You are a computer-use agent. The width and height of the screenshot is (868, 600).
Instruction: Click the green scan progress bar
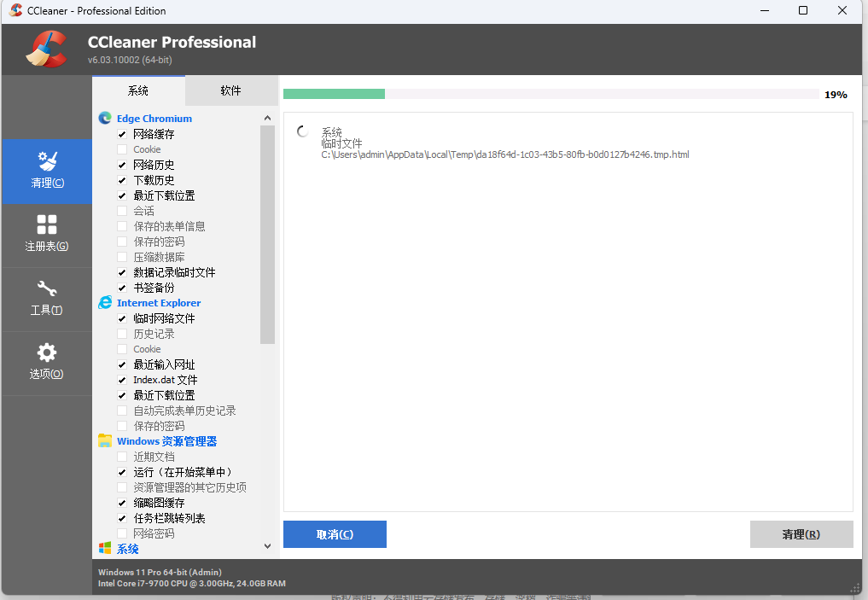334,94
